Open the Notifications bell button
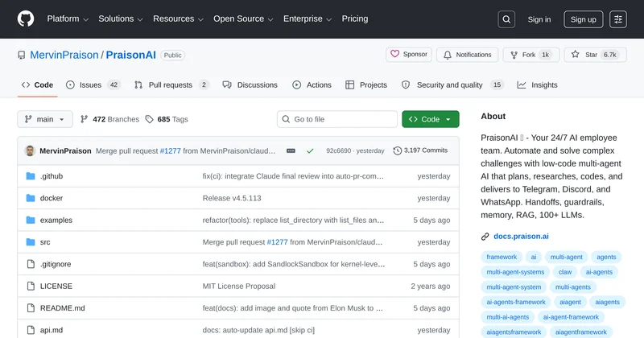The height and width of the screenshot is (338, 644). tap(467, 55)
